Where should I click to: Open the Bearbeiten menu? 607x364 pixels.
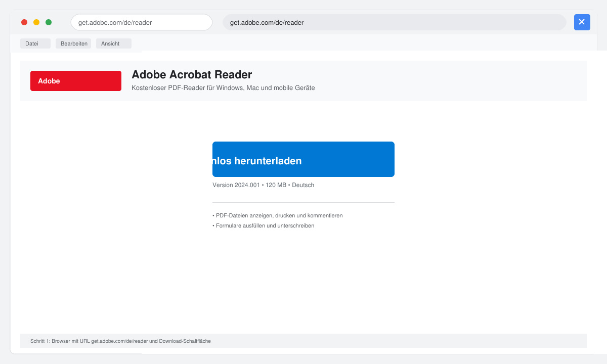coord(73,43)
